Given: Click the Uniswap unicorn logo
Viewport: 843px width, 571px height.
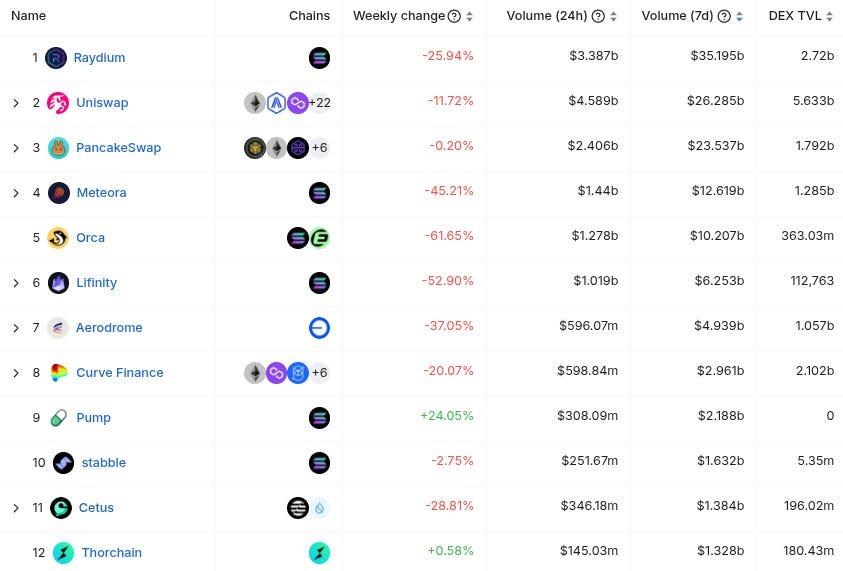Looking at the screenshot, I should pyautogui.click(x=58, y=103).
